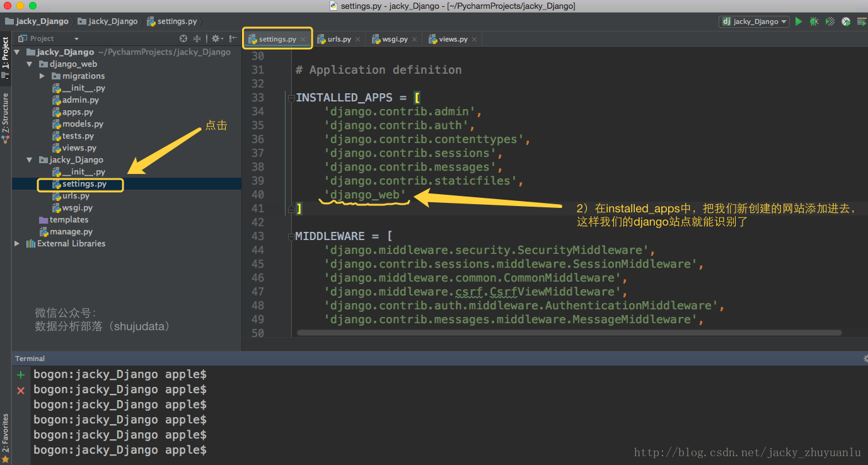Collapse the django_web folder
Image resolution: width=868 pixels, height=465 pixels.
click(29, 64)
